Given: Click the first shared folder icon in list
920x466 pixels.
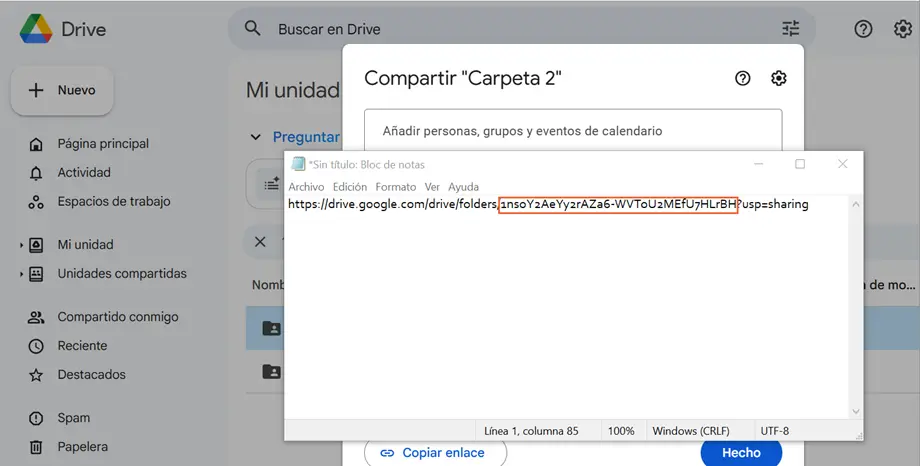Looking at the screenshot, I should 271,328.
